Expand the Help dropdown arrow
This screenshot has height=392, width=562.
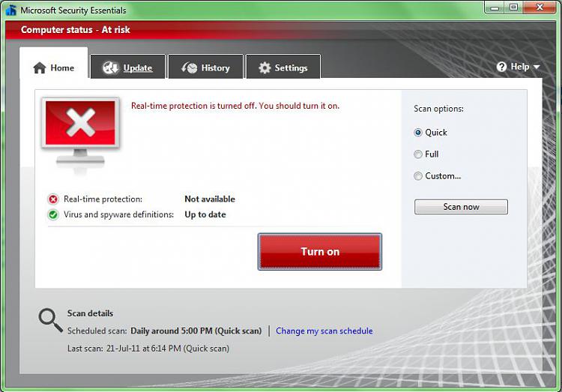537,67
